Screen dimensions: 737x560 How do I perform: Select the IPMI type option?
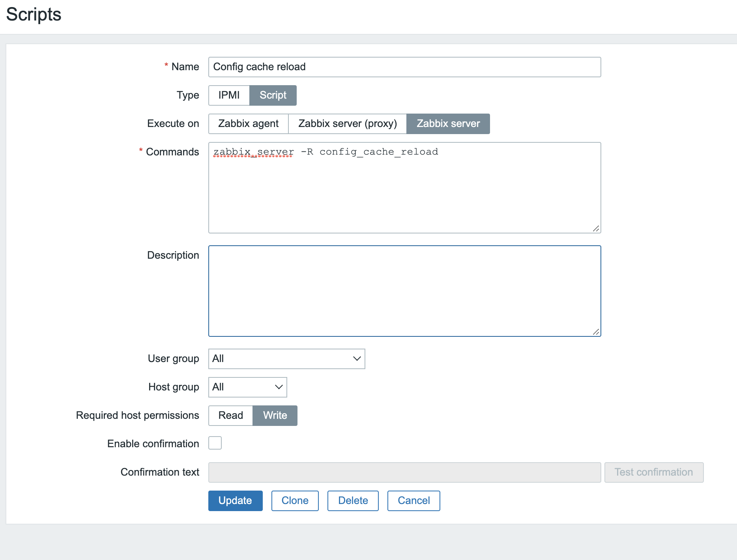pyautogui.click(x=229, y=95)
